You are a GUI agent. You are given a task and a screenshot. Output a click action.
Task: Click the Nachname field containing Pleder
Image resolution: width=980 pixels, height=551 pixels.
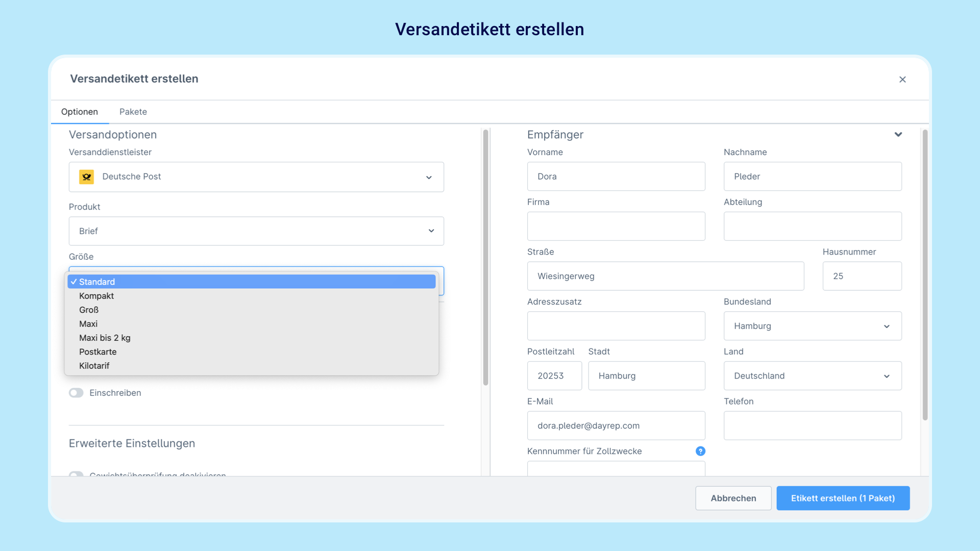(813, 177)
